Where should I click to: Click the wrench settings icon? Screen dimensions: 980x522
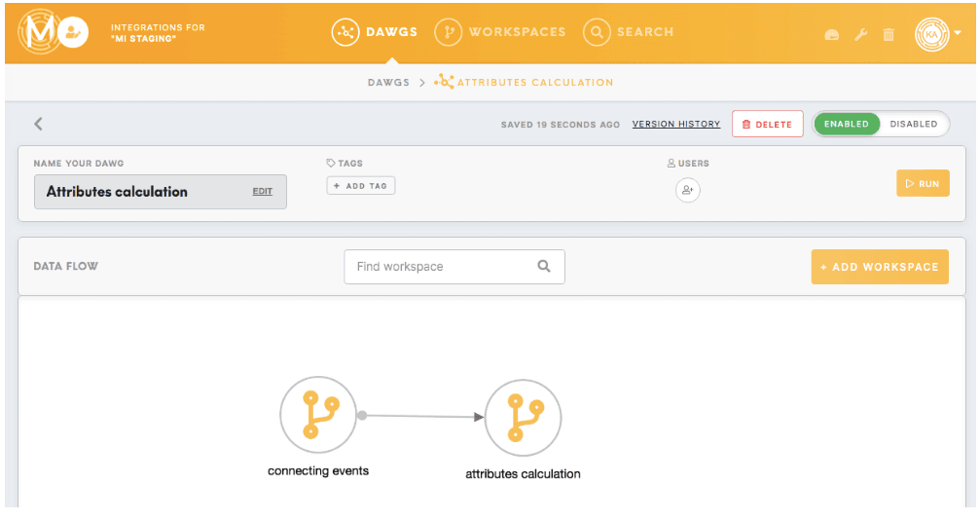coord(860,34)
